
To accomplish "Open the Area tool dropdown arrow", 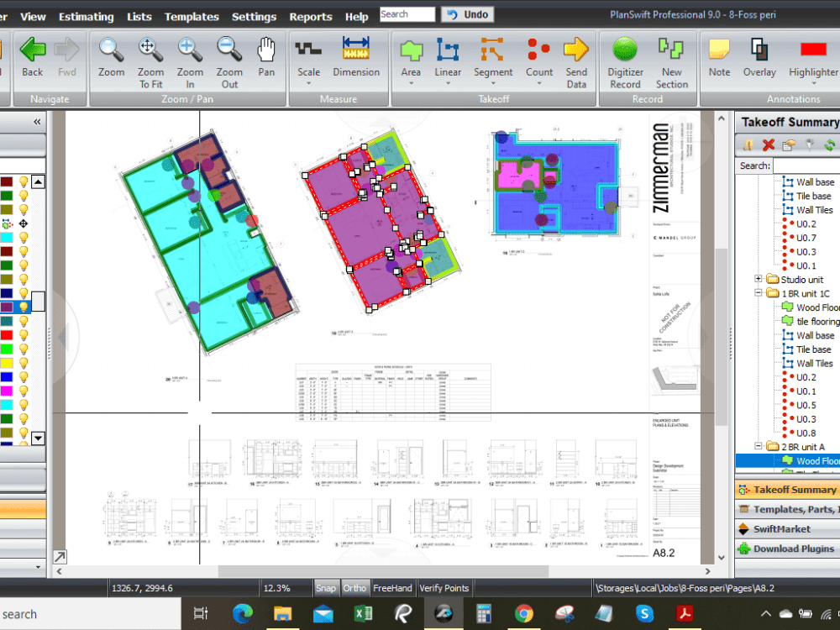I will tap(411, 83).
